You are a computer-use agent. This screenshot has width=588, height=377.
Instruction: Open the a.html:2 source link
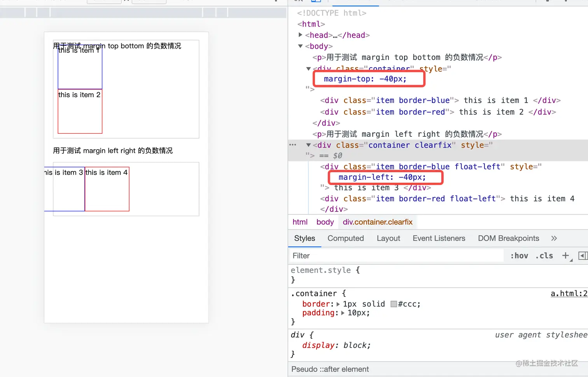(x=569, y=293)
